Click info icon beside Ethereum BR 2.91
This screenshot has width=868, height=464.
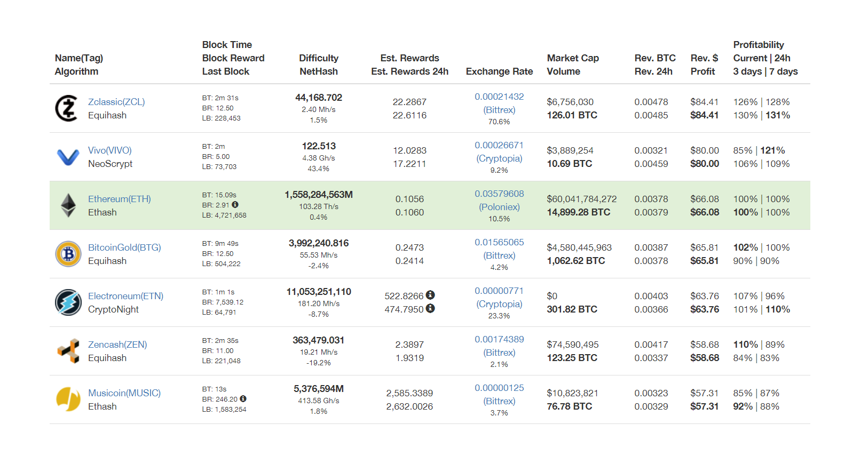pyautogui.click(x=235, y=205)
